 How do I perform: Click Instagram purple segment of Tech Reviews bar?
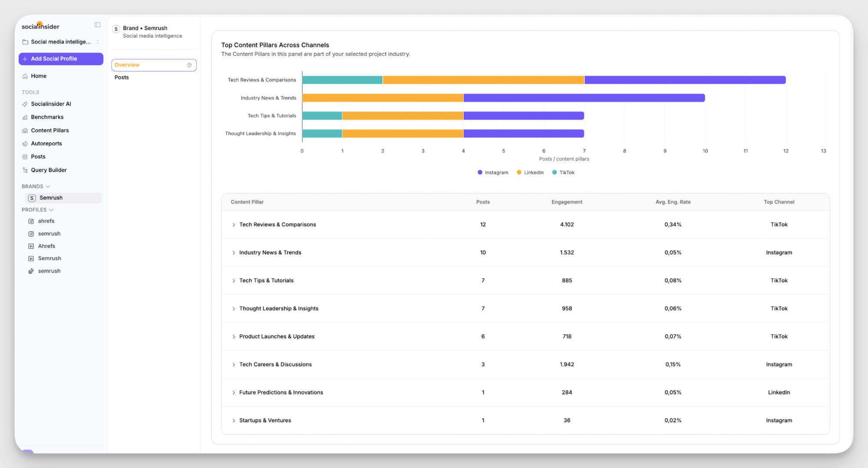pos(685,80)
